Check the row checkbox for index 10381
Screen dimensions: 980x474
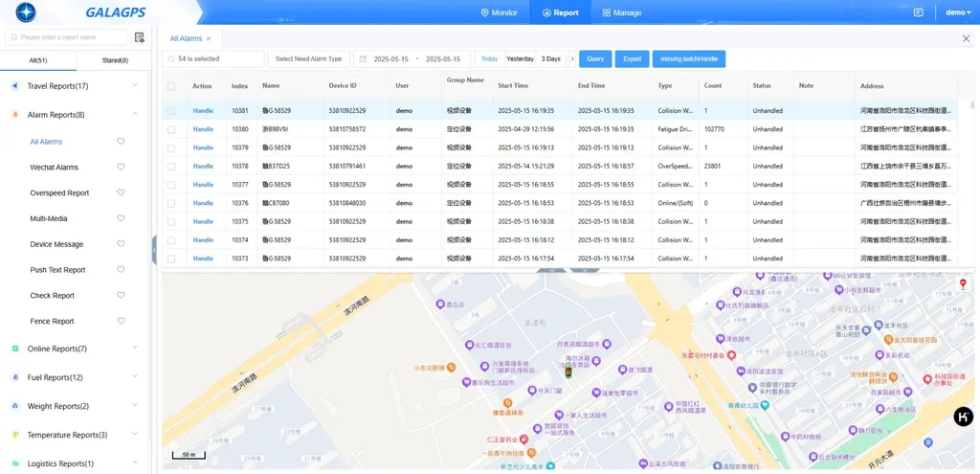tap(171, 111)
